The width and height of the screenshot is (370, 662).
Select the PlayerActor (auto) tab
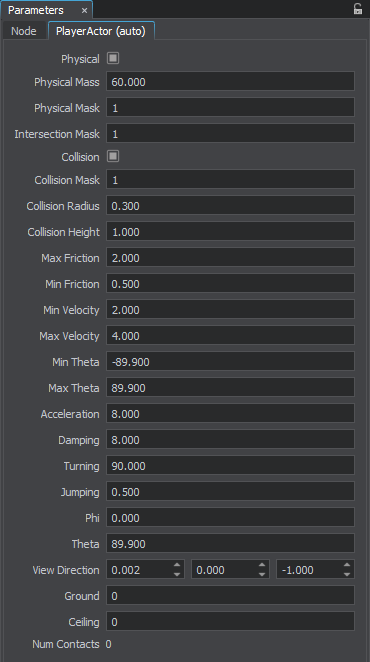[101, 31]
